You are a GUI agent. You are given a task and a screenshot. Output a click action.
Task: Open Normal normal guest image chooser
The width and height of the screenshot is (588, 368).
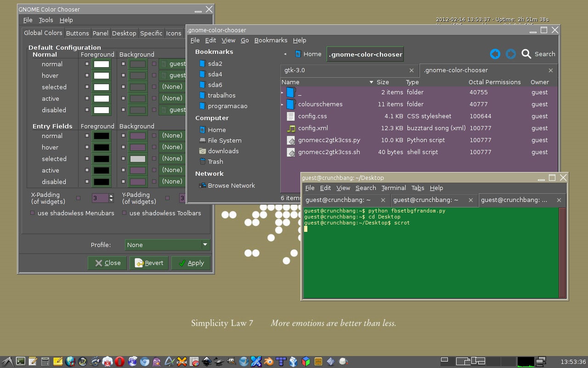click(x=173, y=64)
